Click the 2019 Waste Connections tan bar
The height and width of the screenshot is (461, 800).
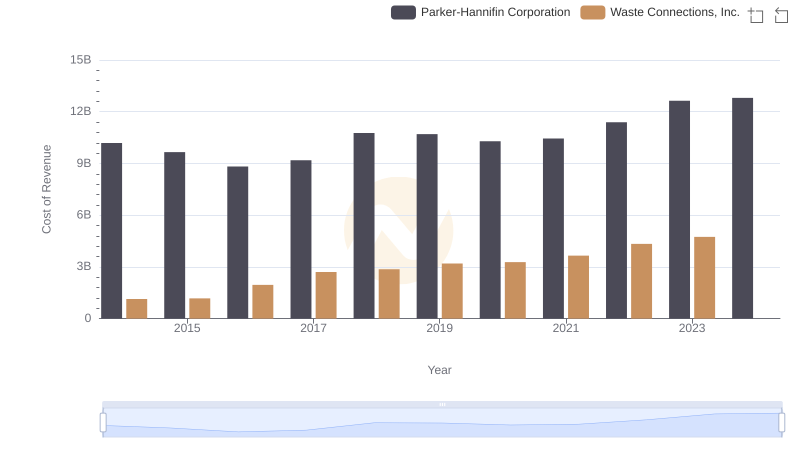point(452,291)
